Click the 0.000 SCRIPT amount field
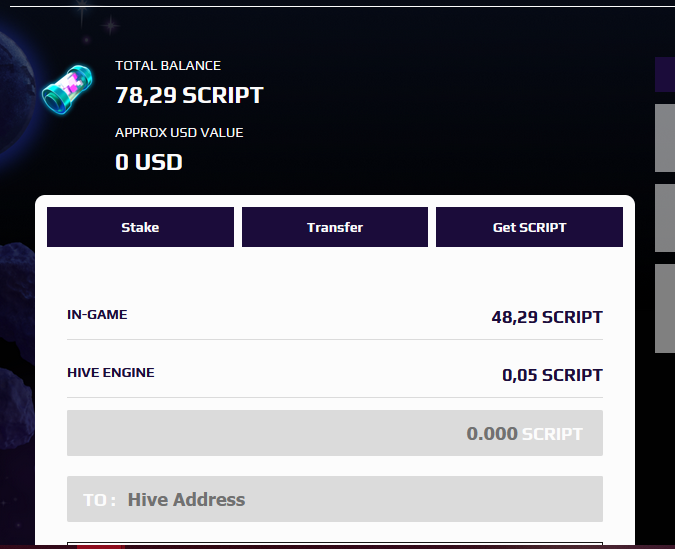This screenshot has height=549, width=675. 335,433
